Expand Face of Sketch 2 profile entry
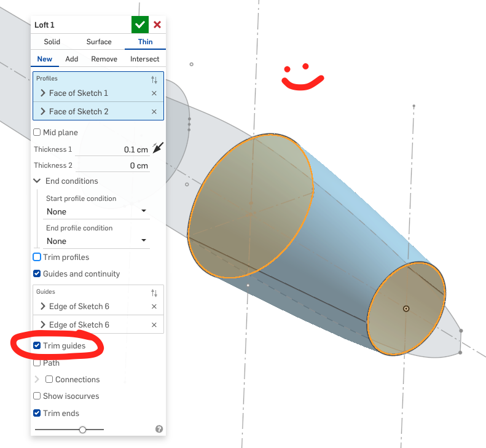 43,111
